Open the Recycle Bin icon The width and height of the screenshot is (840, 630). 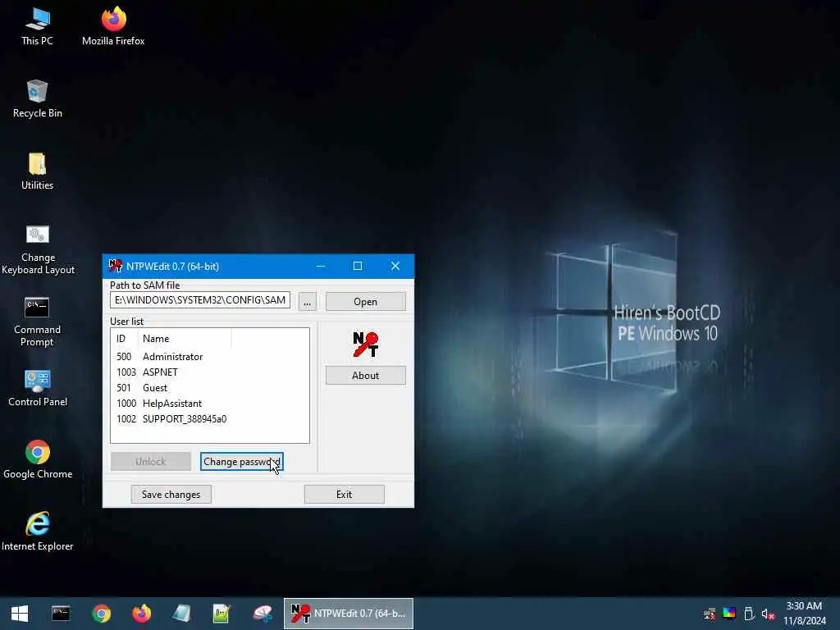(37, 98)
